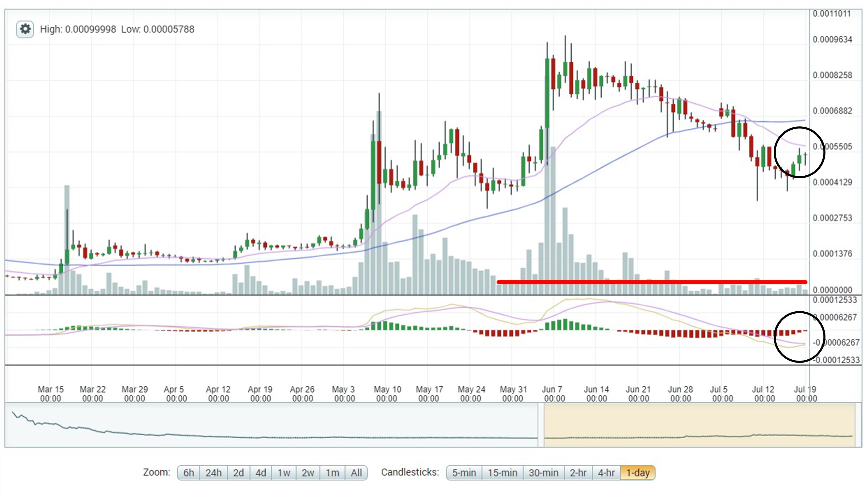
Task: Click the 0.00012533 MACD axis label
Action: tap(835, 300)
